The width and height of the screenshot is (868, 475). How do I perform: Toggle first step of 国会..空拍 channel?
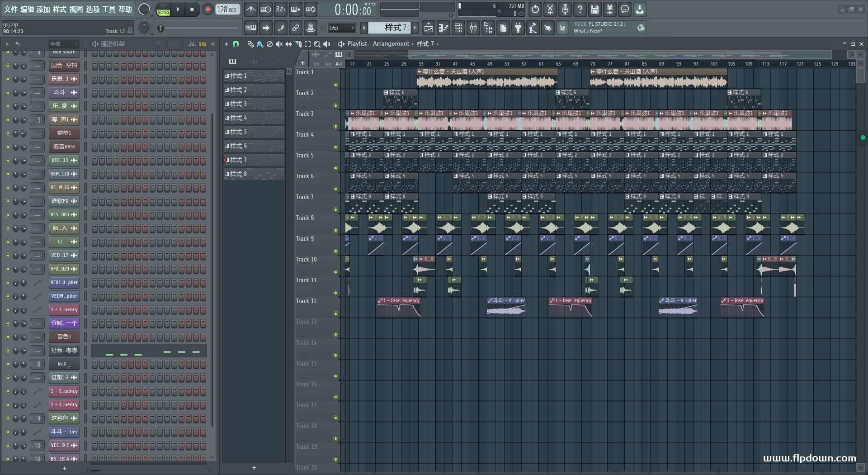[95, 66]
